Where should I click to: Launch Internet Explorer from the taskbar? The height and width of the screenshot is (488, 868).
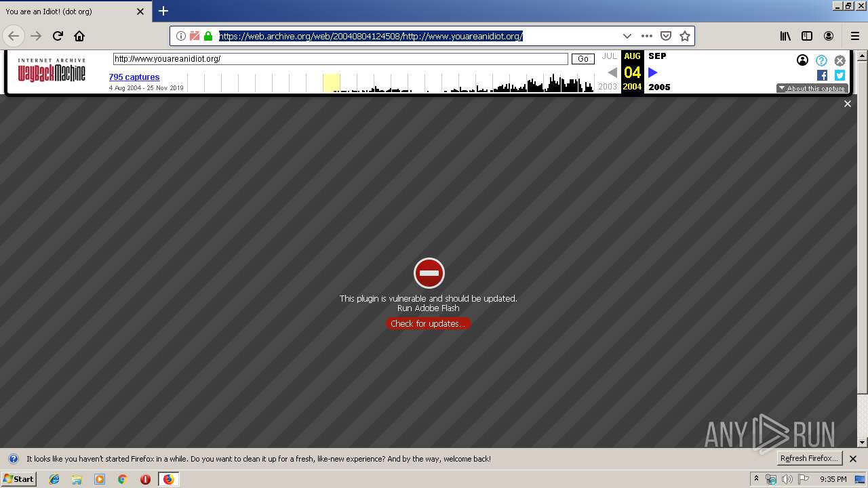54,479
